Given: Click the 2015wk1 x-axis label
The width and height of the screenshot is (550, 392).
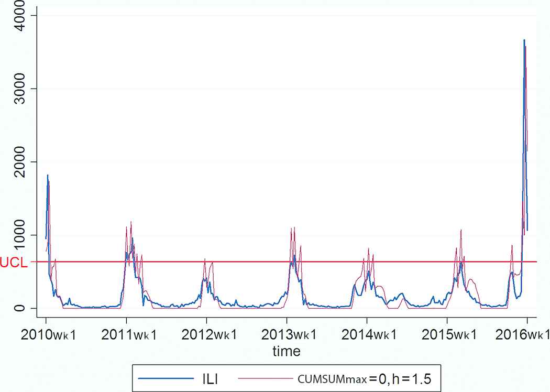Looking at the screenshot, I should [447, 335].
